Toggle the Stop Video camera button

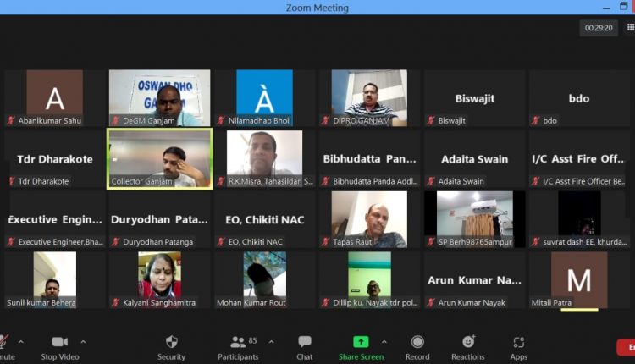tap(59, 346)
